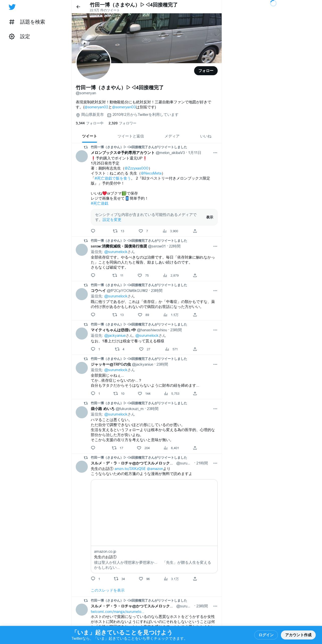Screen dimensions: 322x644
Task: Share the serow tweet via share icon
Action: pyautogui.click(x=195, y=275)
